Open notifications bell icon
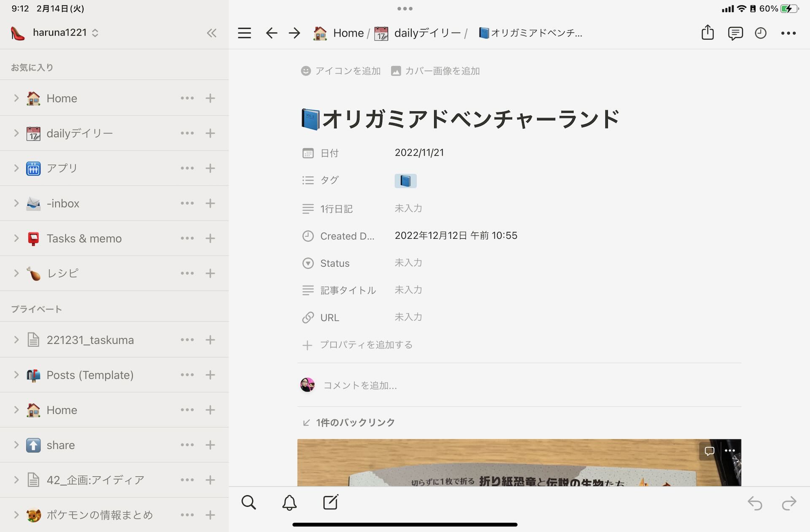Viewport: 810px width, 532px height. click(x=289, y=502)
